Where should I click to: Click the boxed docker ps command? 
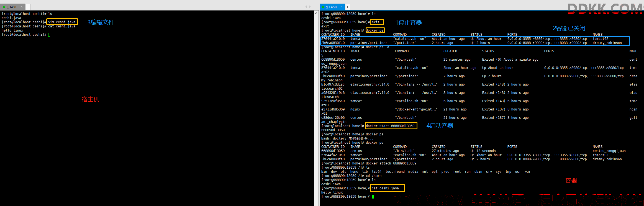pos(375,30)
